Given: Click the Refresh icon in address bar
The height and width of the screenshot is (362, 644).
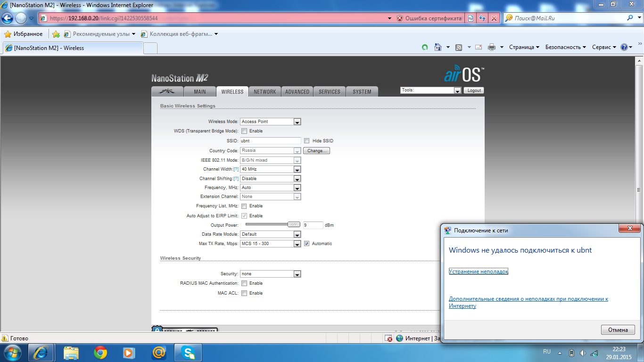Looking at the screenshot, I should 482,18.
